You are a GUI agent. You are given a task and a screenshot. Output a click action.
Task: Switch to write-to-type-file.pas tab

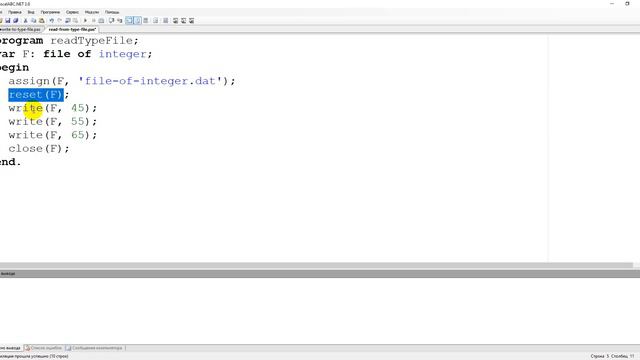click(x=20, y=29)
